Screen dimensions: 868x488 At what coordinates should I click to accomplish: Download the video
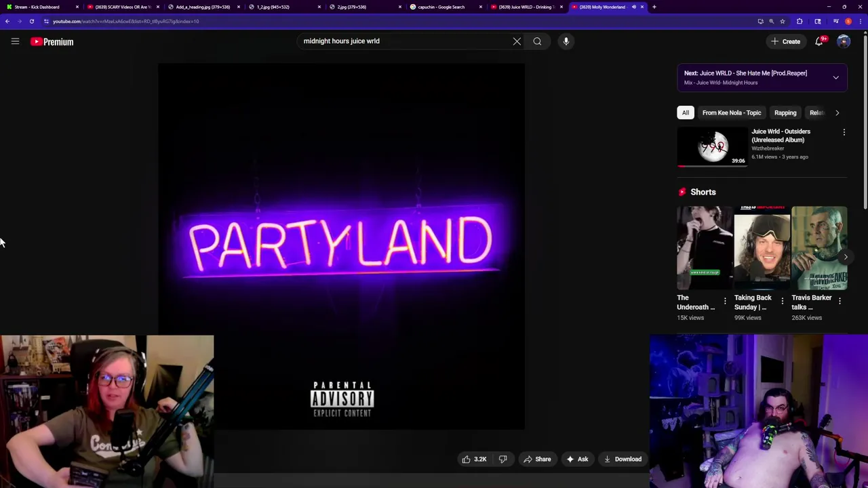pos(623,459)
